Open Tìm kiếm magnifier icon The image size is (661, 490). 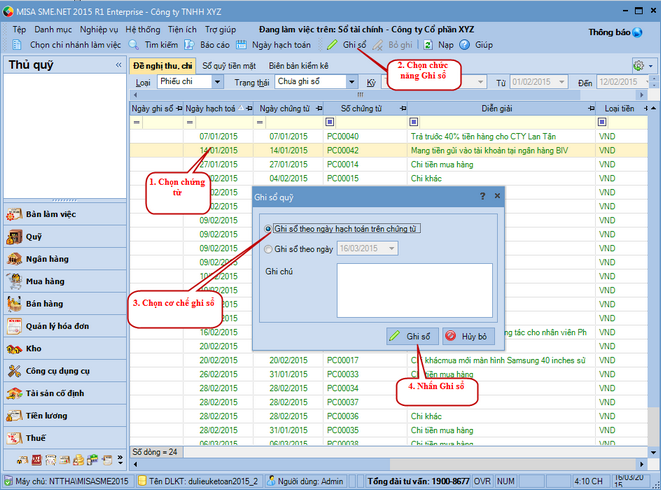coord(134,45)
